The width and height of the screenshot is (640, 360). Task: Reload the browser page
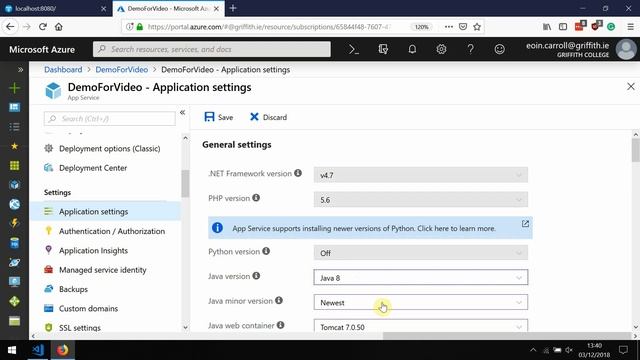point(42,27)
